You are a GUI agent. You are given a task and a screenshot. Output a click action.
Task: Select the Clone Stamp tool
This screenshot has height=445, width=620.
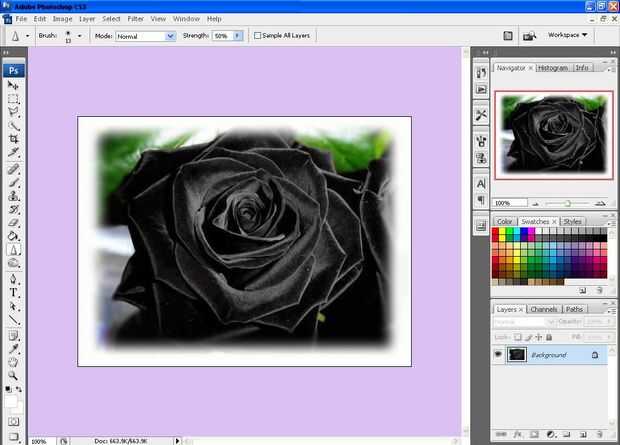13,196
